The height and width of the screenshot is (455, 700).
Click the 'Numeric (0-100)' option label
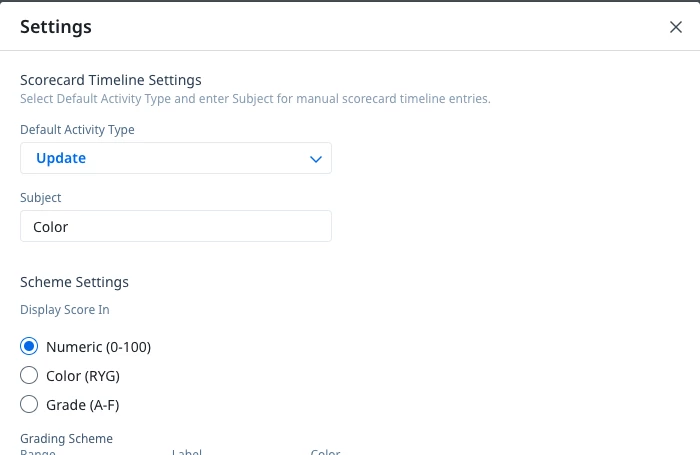99,347
